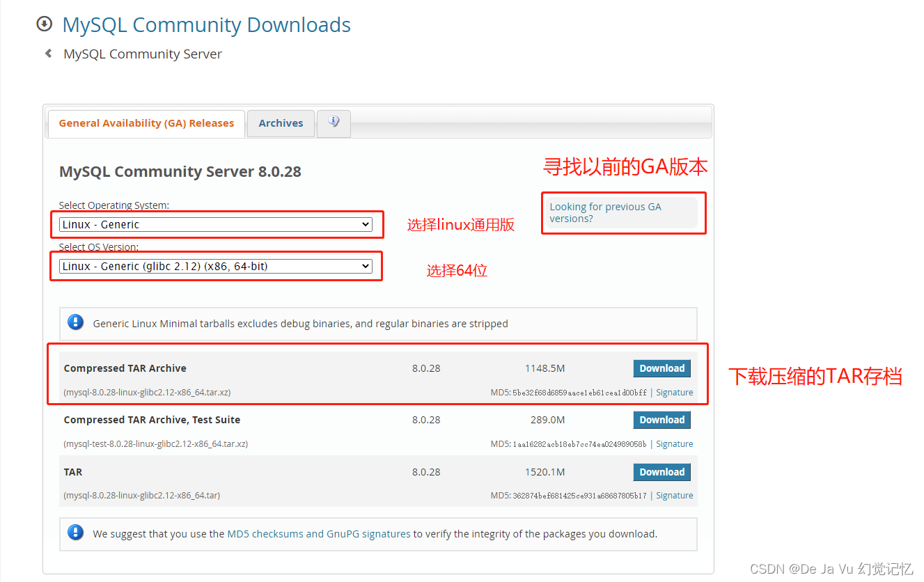Download the Compressed TAR Archive, Test Suite
924x582 pixels.
pos(661,420)
